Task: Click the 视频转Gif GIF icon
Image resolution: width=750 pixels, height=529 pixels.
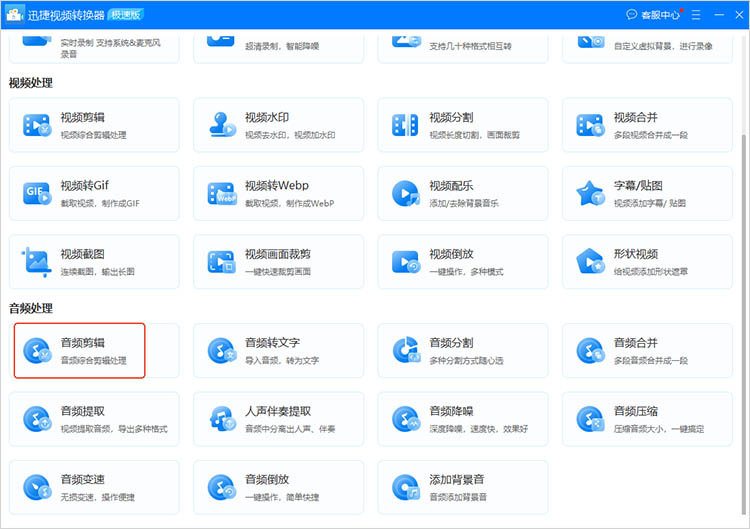Action: point(37,193)
